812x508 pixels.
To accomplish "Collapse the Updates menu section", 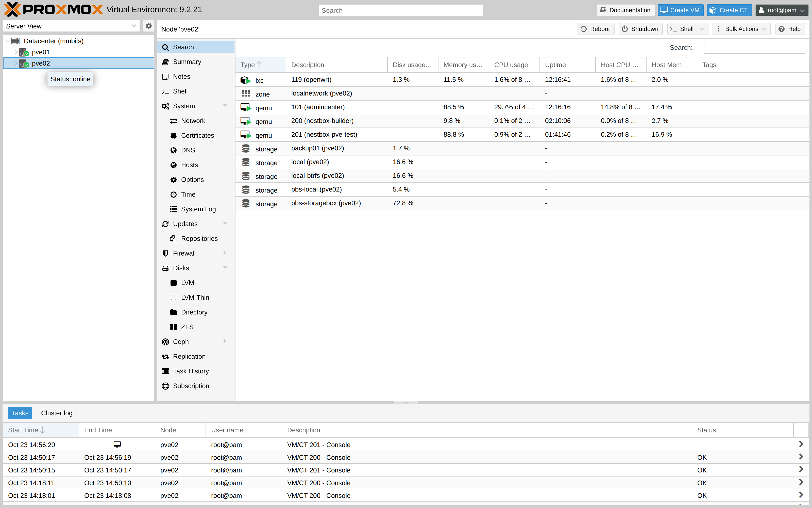I will click(x=225, y=224).
